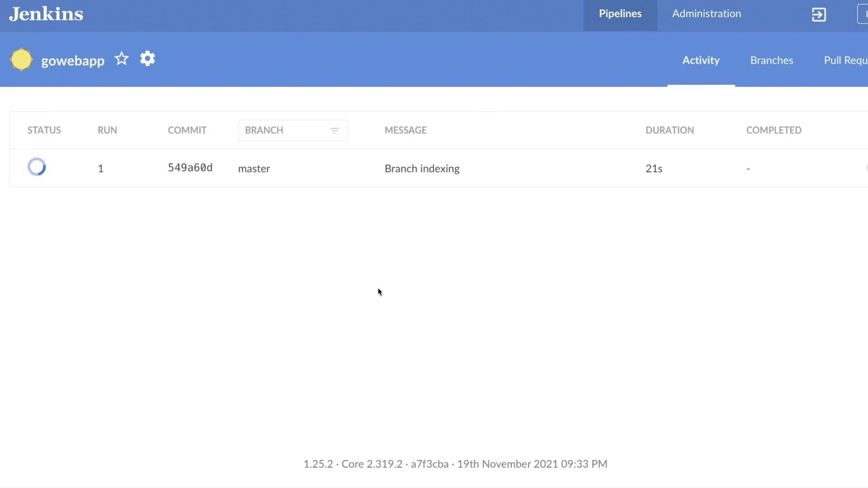Favorite gowebapp with the star icon
868x488 pixels.
[x=122, y=59]
